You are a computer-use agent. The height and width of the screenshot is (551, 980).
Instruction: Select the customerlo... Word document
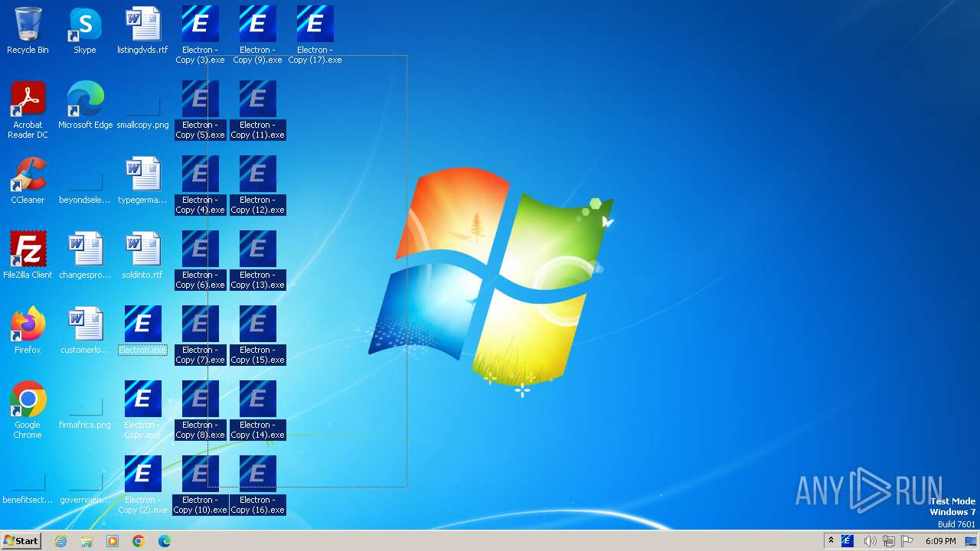(x=85, y=331)
